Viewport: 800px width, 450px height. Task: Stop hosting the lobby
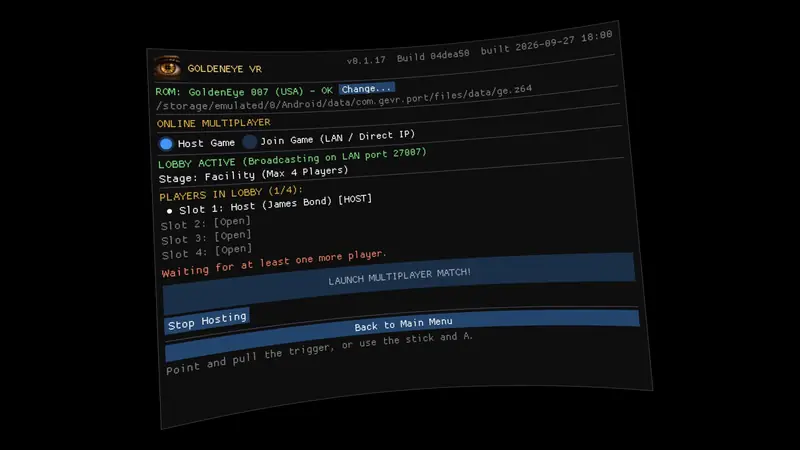click(207, 321)
